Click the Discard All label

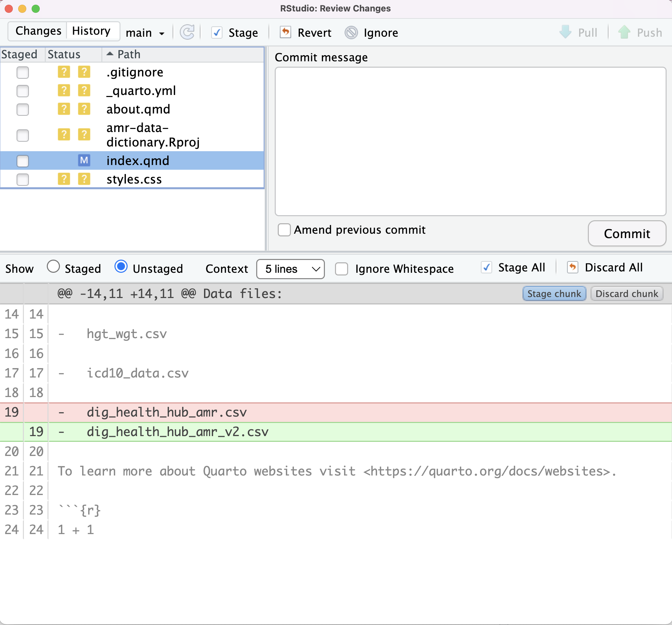[x=614, y=267]
